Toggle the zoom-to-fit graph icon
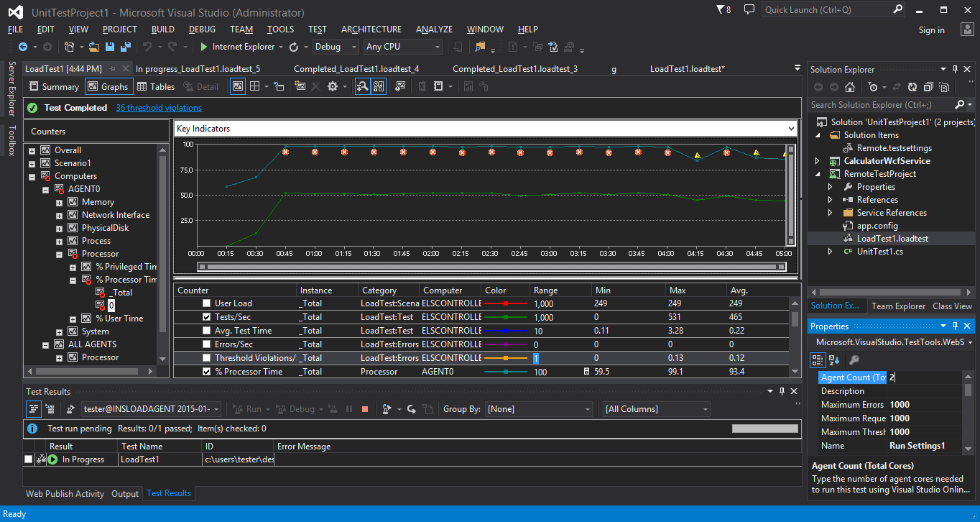980x522 pixels. click(x=363, y=86)
